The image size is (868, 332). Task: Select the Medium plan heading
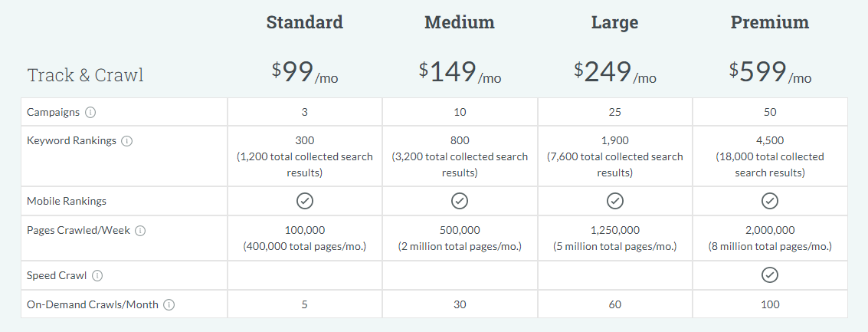460,22
